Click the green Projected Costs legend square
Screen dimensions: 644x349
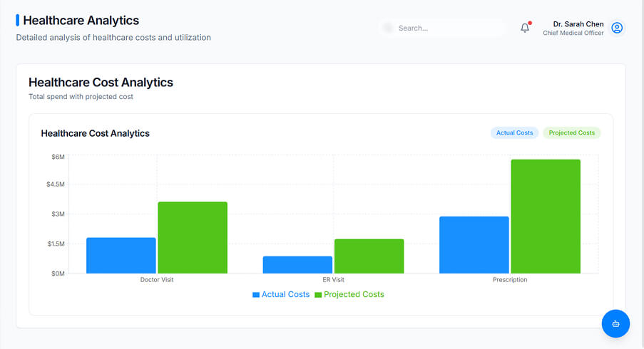point(318,294)
